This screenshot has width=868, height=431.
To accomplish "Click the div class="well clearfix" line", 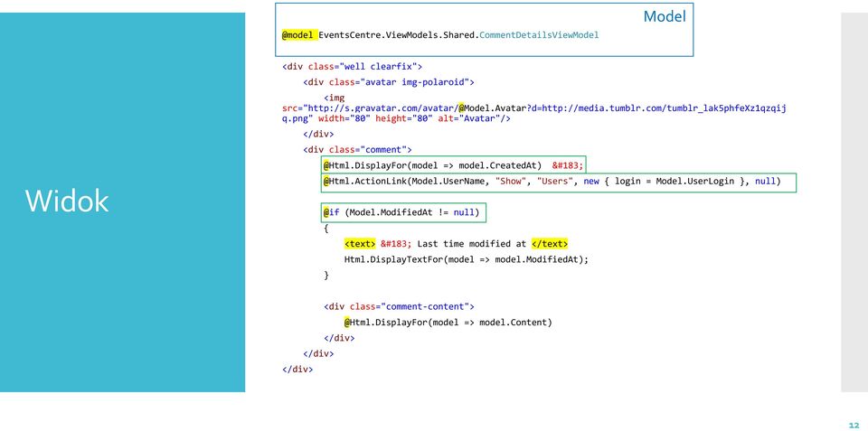I will pyautogui.click(x=352, y=66).
